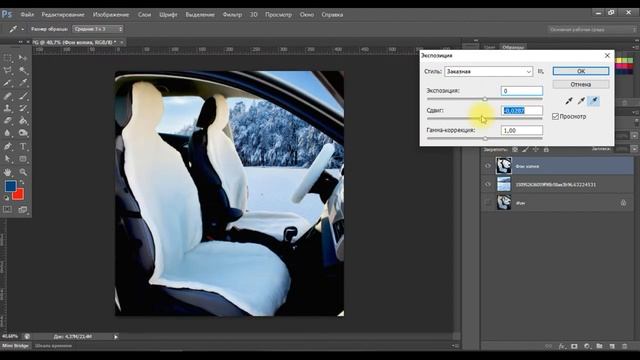Screen dimensions: 640x360
Task: Hide the top selected layer
Action: [x=488, y=166]
